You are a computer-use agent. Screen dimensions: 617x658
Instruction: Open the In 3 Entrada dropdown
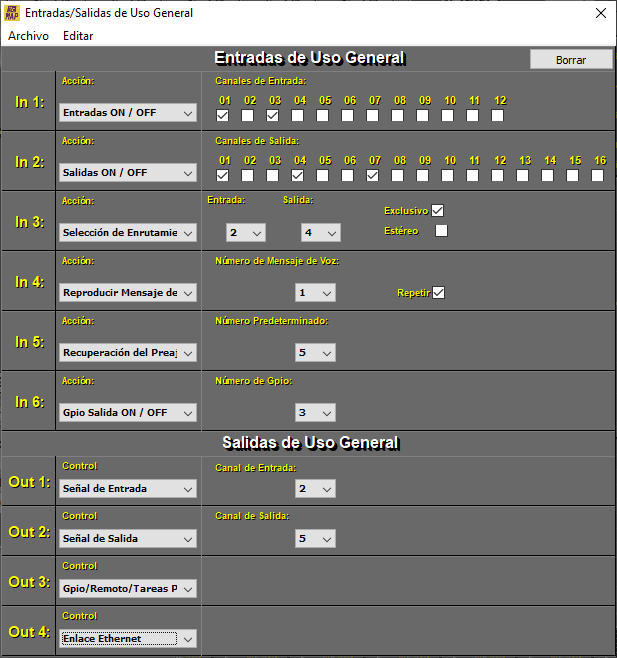(245, 233)
